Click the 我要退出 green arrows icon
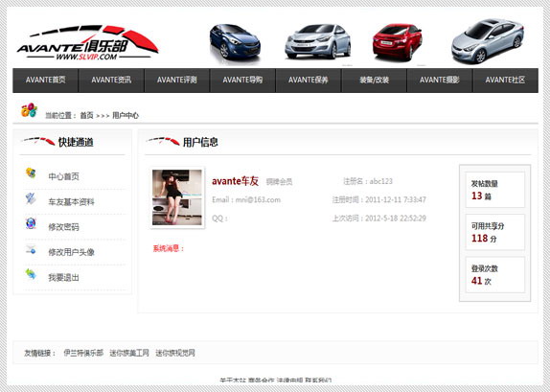Viewport: 550px width, 392px height. click(x=31, y=274)
